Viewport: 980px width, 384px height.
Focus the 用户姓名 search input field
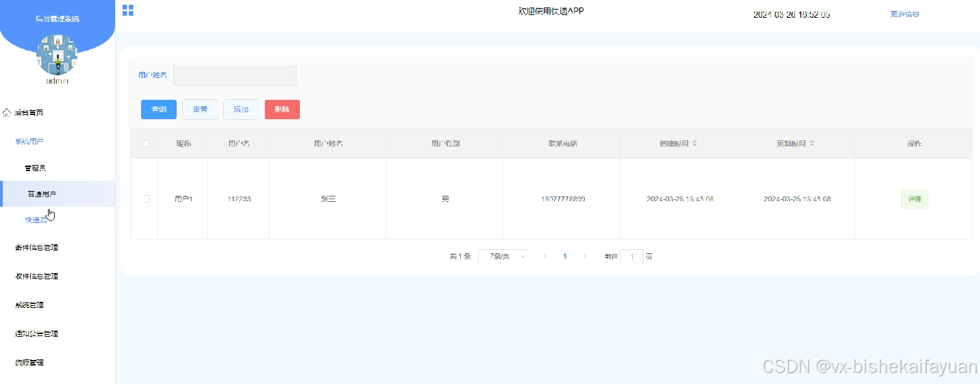click(x=235, y=75)
